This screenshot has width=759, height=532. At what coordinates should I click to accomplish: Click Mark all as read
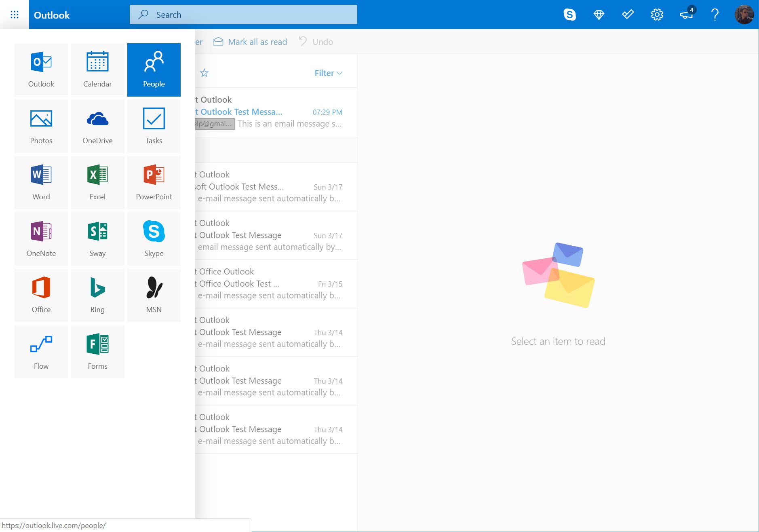[x=250, y=42]
